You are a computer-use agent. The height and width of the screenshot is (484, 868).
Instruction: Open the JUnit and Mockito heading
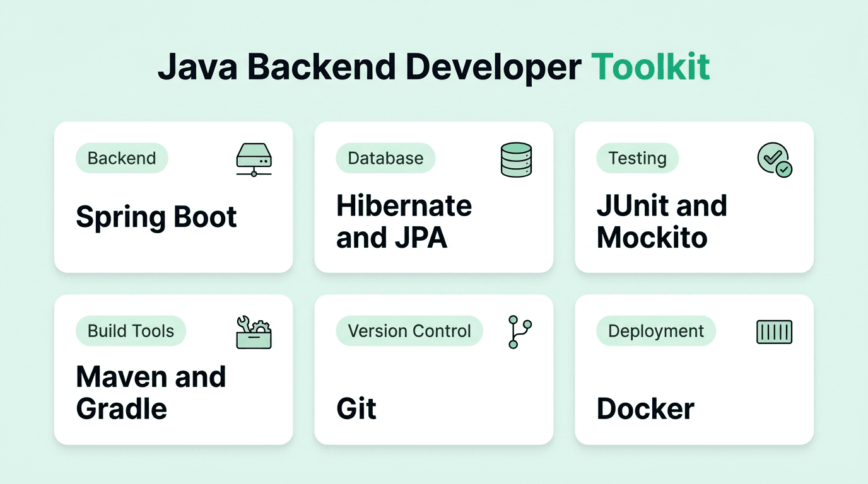662,222
